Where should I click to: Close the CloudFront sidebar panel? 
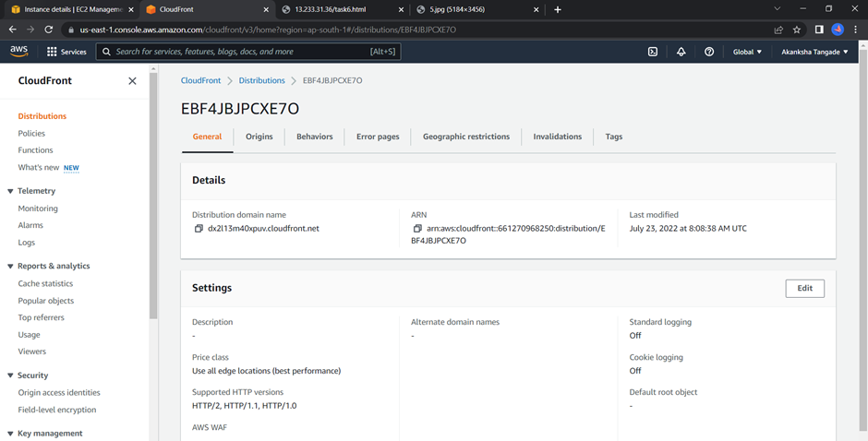point(132,81)
